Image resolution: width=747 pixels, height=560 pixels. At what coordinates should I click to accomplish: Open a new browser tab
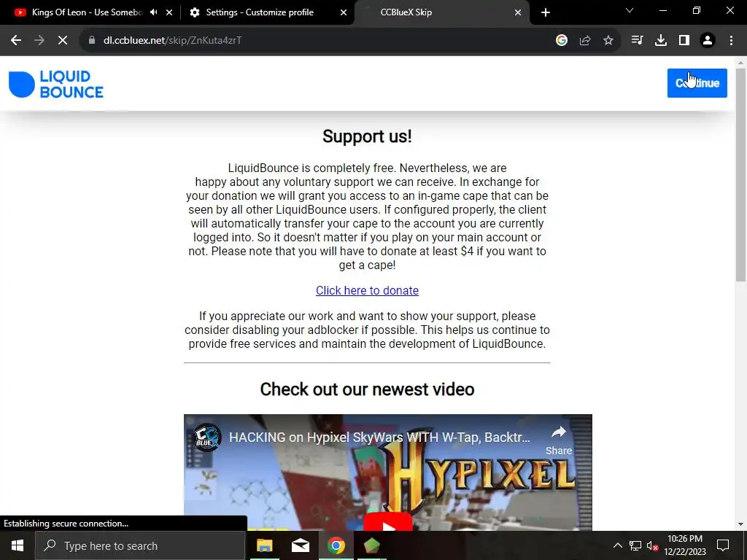546,13
